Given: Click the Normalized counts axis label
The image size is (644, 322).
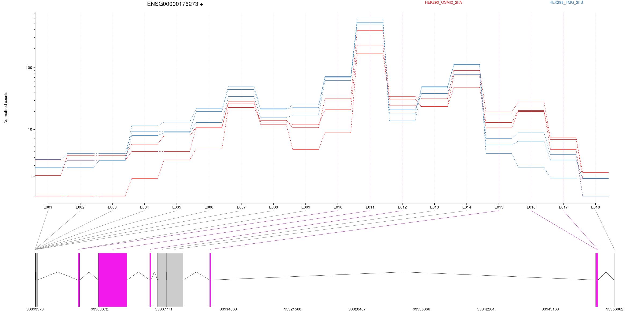Looking at the screenshot, I should [6, 108].
